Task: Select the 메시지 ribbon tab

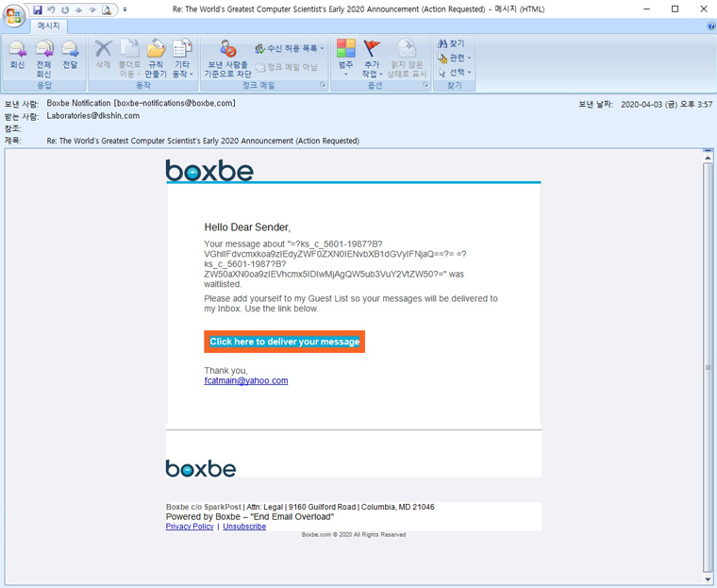Action: coord(47,26)
